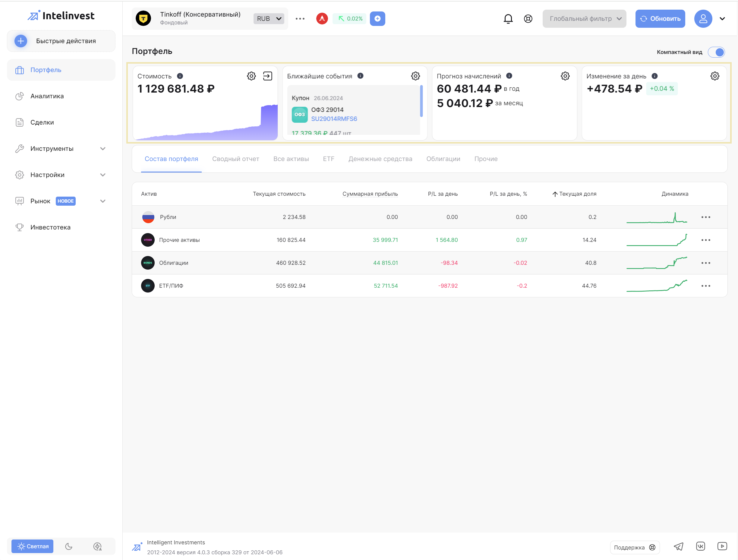The height and width of the screenshot is (560, 738).
Task: Click the blue plus button in header
Action: pos(377,19)
